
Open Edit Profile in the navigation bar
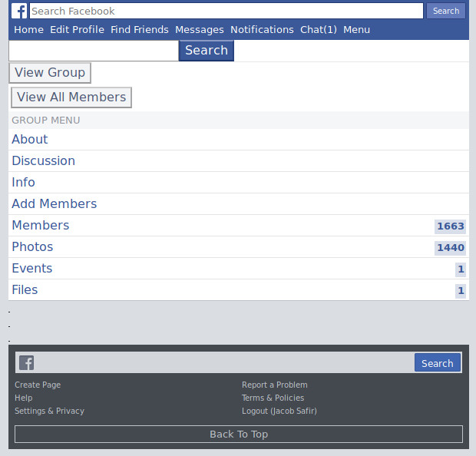[77, 30]
